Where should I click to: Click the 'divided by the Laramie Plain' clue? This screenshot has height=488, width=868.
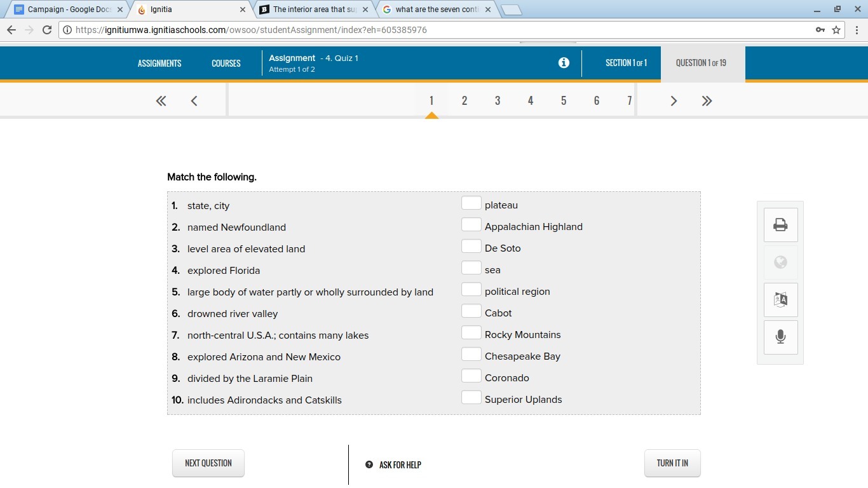click(x=250, y=379)
